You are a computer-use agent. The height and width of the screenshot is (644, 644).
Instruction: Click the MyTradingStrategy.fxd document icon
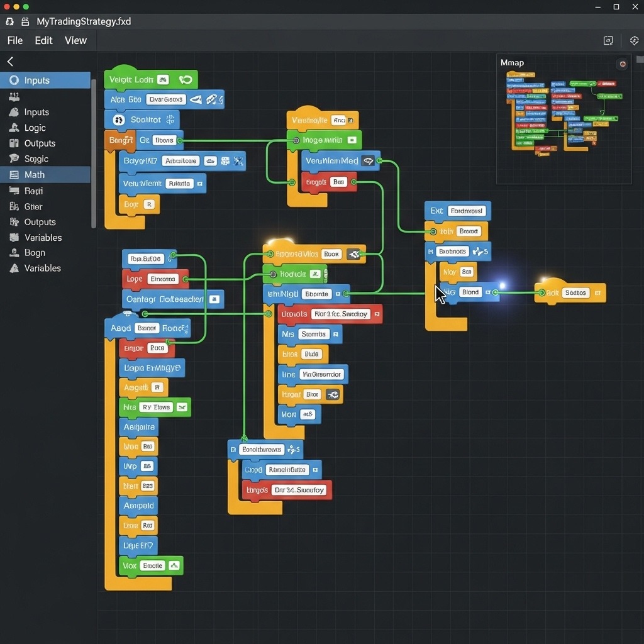pos(25,21)
